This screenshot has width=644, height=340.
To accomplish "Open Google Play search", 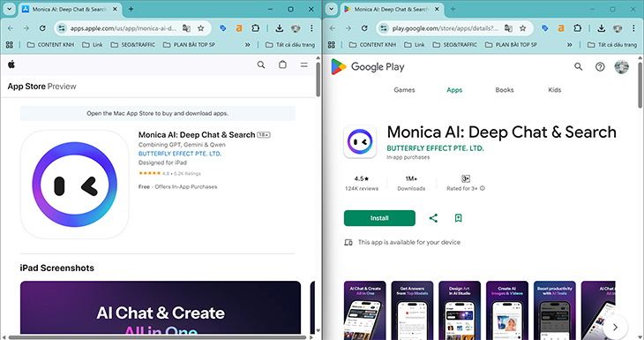I will click(x=579, y=66).
